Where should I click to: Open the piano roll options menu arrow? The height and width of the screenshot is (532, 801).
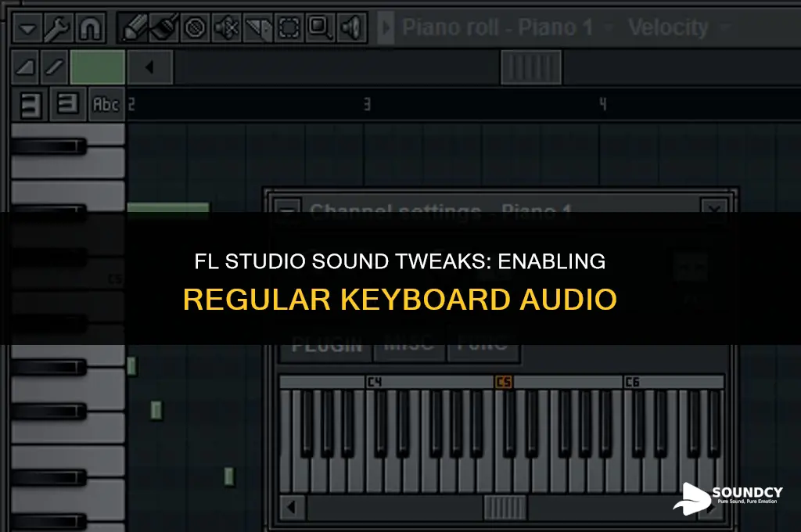click(27, 27)
